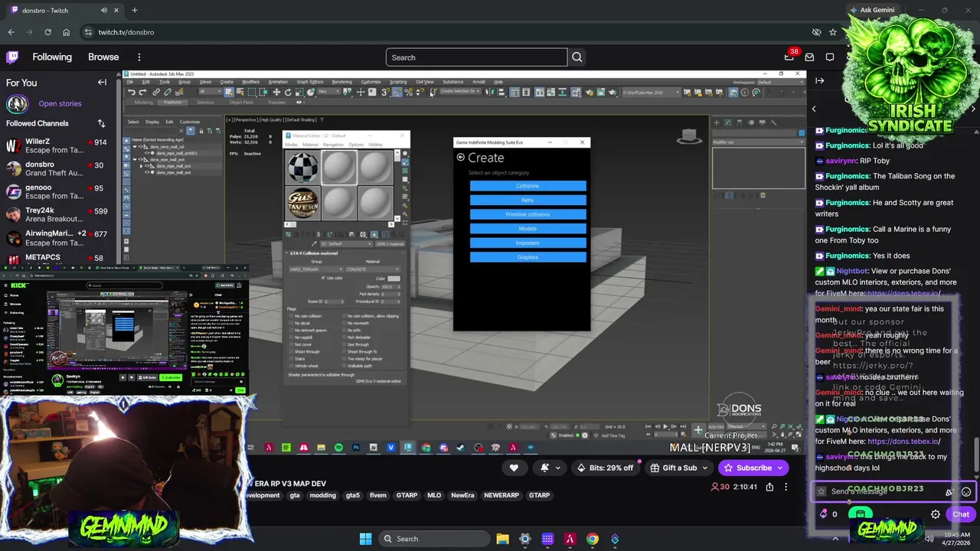Click the Collisions category button
The width and height of the screenshot is (980, 551).
pos(528,186)
